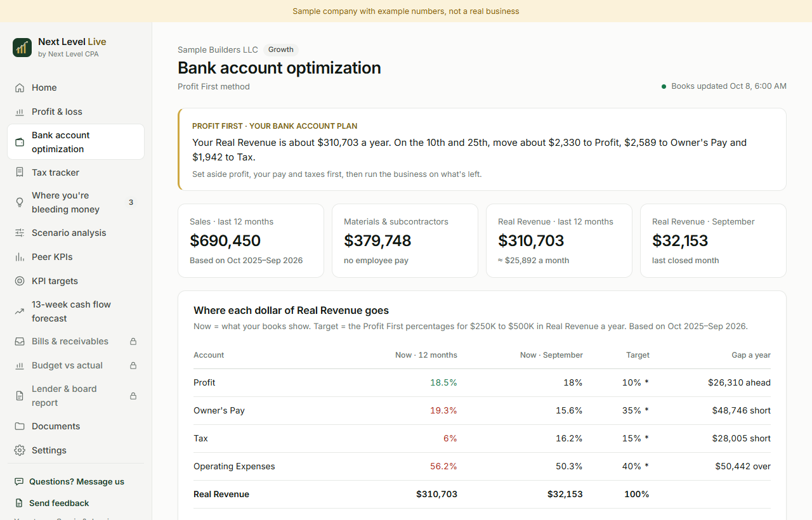Viewport: 812px width, 520px height.
Task: Click the badge count 3 on bleeding money
Action: [x=131, y=202]
